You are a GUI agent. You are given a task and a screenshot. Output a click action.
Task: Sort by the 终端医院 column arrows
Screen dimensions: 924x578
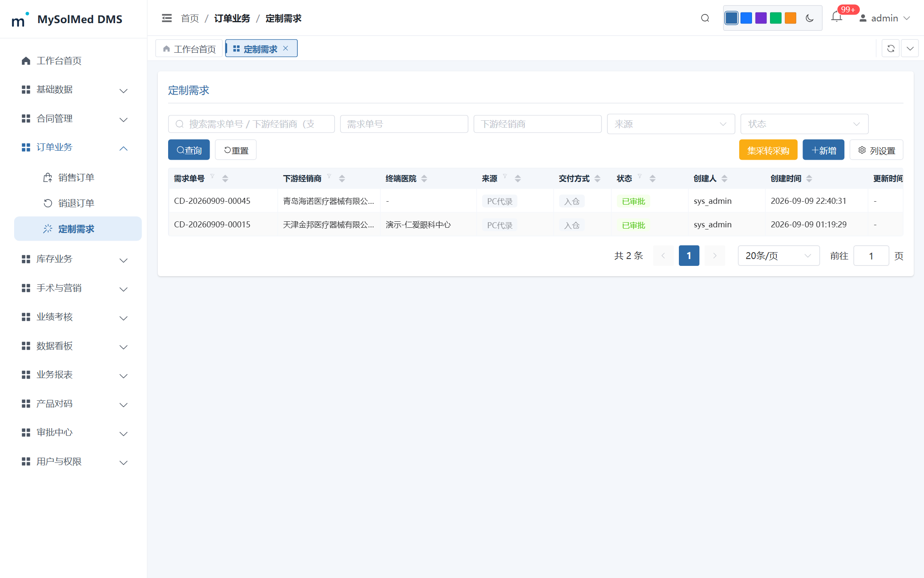[424, 179]
